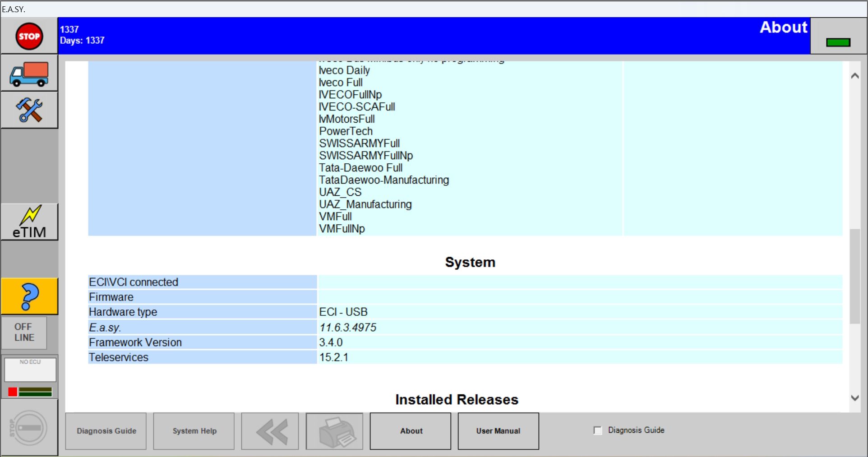Viewport: 868px width, 457px height.
Task: Click the Days: 1337 counter area
Action: pos(83,40)
